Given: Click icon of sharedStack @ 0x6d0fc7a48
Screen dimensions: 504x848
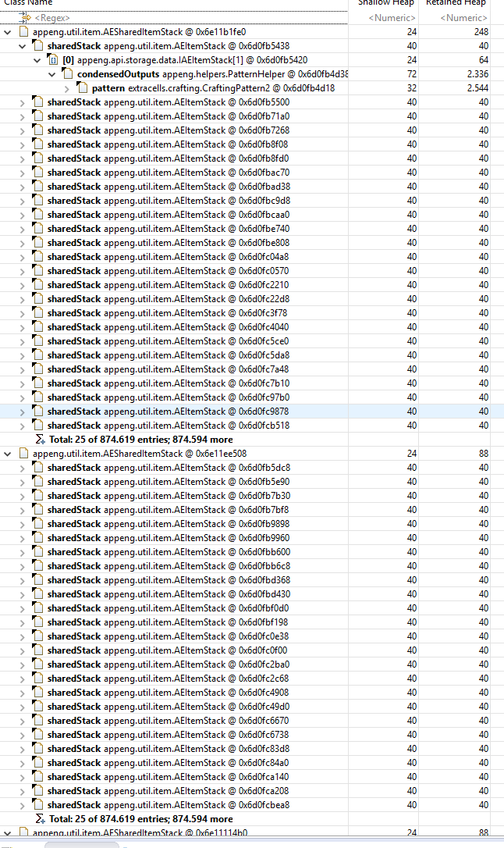Looking at the screenshot, I should tap(37, 369).
